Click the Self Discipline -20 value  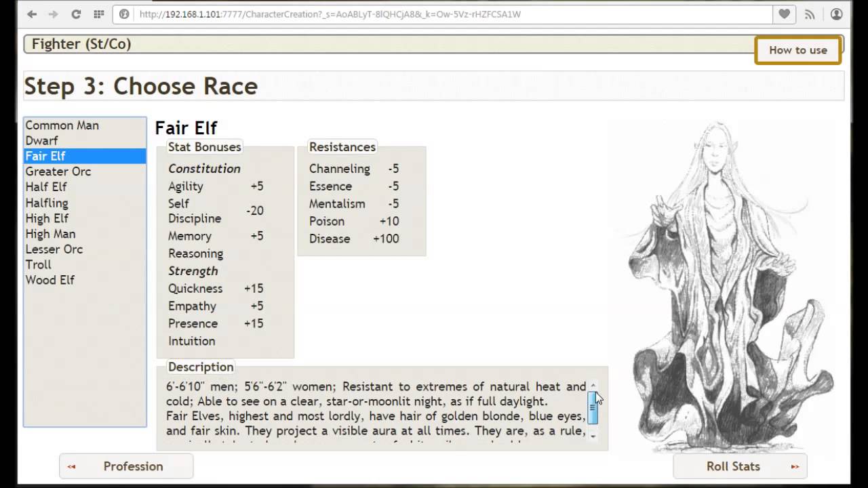click(255, 211)
